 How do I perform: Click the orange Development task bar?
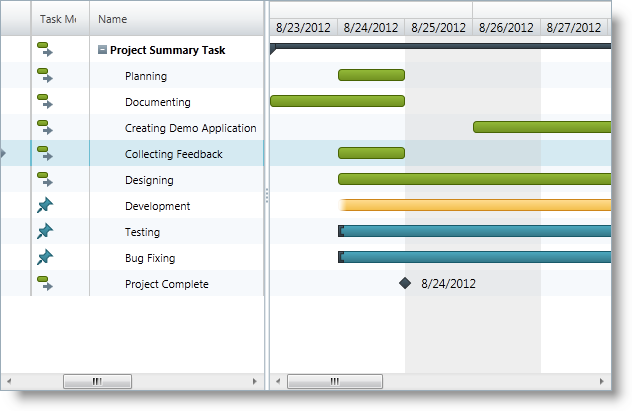pyautogui.click(x=475, y=205)
